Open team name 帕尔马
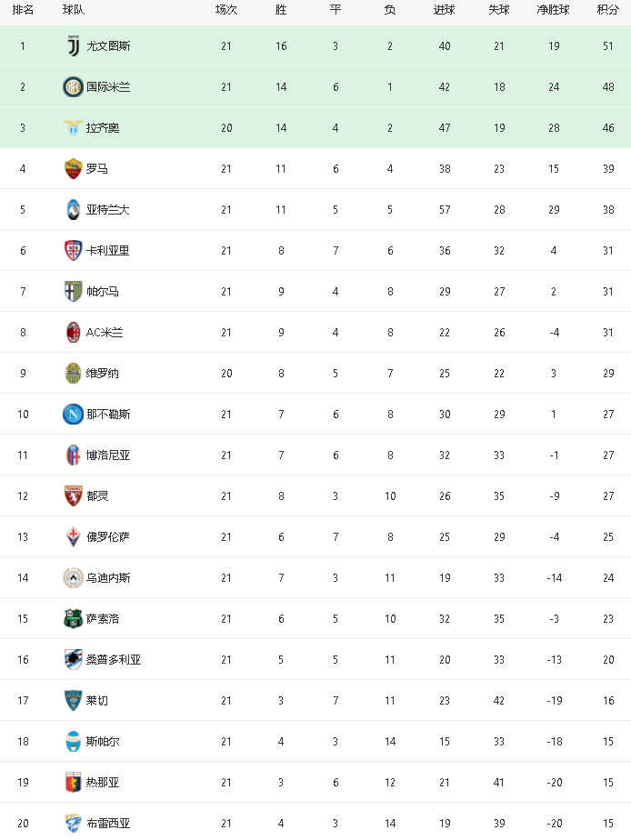The width and height of the screenshot is (631, 840). 102,292
